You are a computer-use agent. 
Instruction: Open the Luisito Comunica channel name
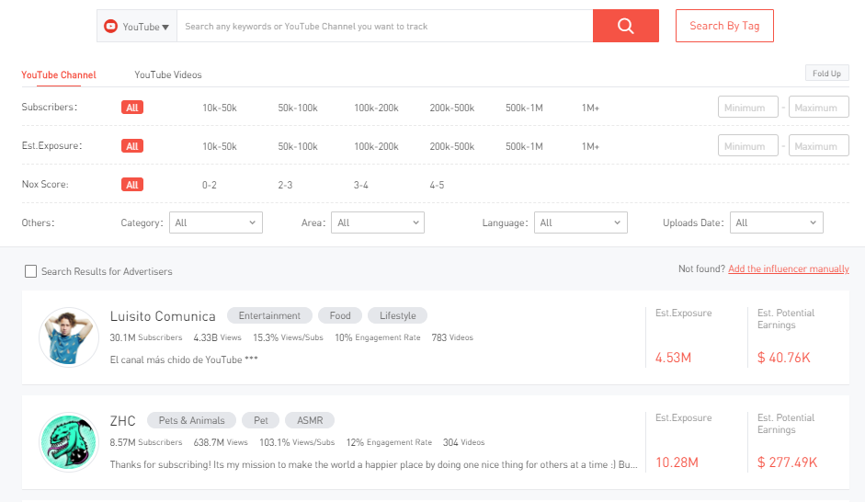click(163, 316)
